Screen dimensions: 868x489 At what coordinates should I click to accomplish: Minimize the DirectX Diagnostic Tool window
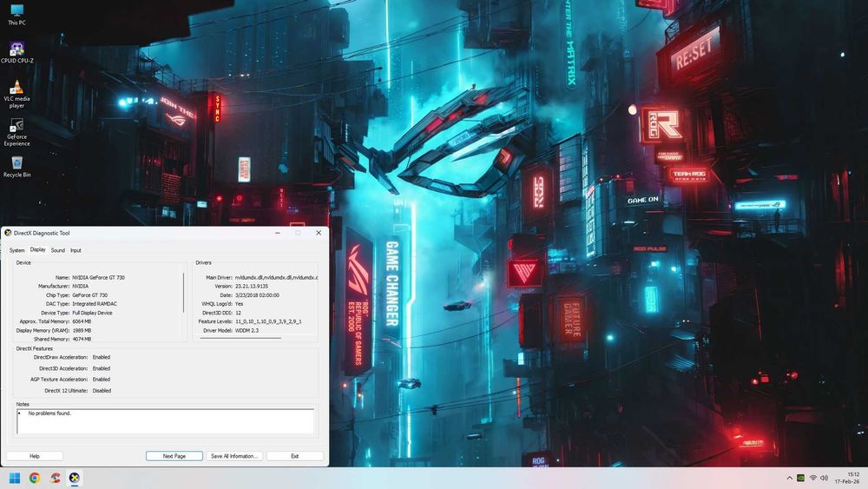coord(278,233)
